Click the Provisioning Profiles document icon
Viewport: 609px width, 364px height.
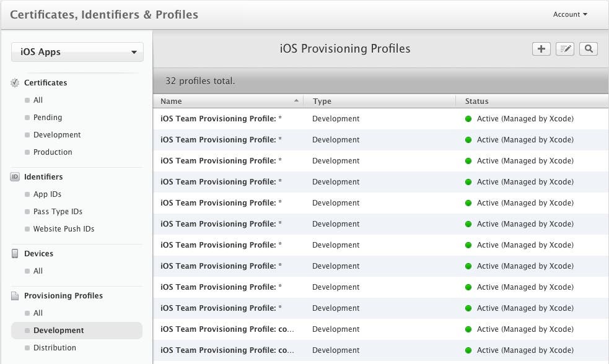[x=15, y=296]
